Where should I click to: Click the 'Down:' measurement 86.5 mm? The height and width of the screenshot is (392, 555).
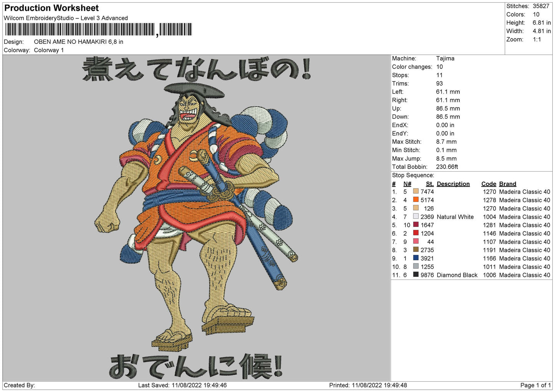coord(448,117)
